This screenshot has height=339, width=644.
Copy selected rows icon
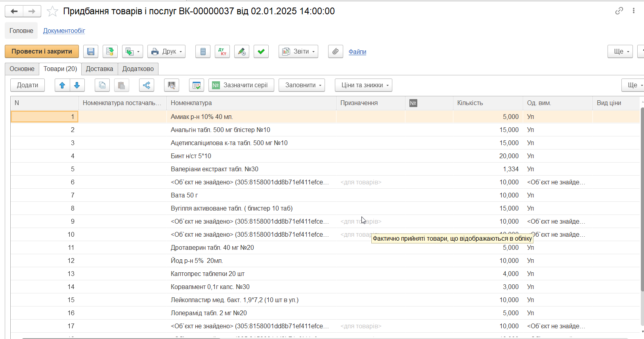tap(102, 85)
